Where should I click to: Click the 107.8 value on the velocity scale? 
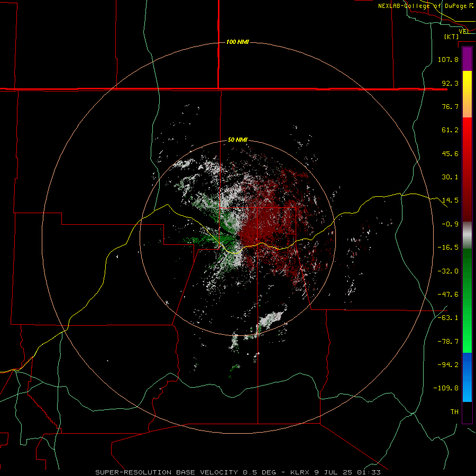(x=448, y=59)
